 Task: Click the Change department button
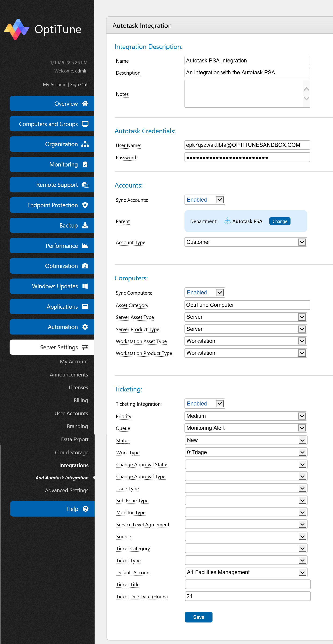tap(280, 221)
